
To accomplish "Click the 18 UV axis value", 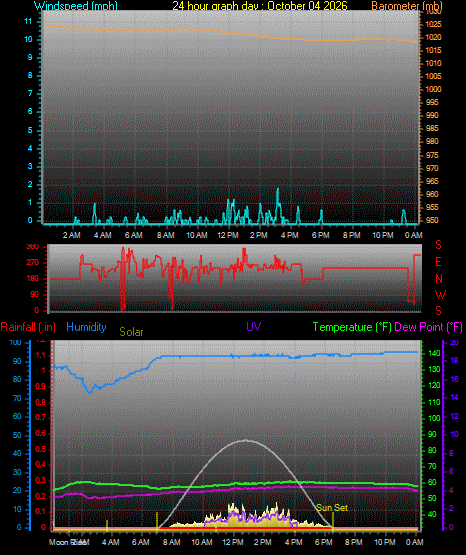I will [453, 361].
